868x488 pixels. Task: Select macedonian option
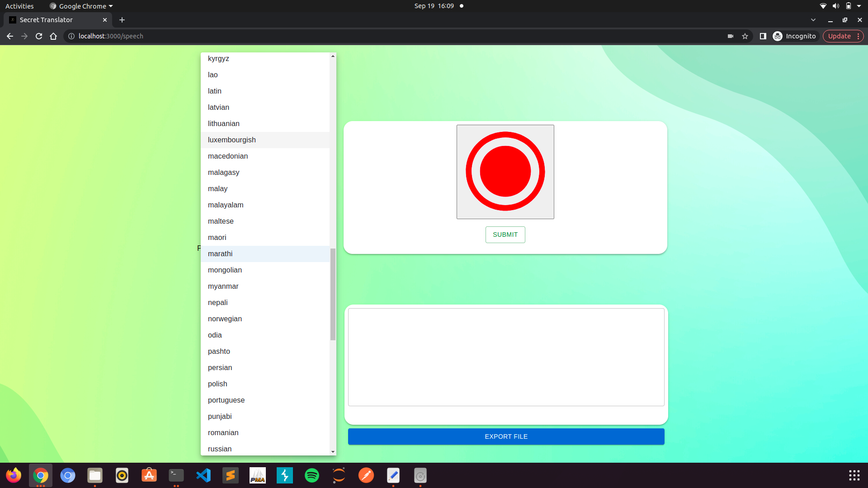(x=265, y=156)
